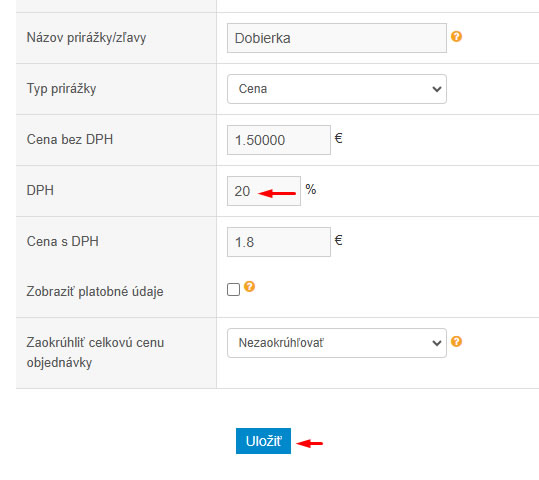Click chevron arrow of Nezaokrúhľovať select box
This screenshot has height=480, width=539.
(437, 343)
